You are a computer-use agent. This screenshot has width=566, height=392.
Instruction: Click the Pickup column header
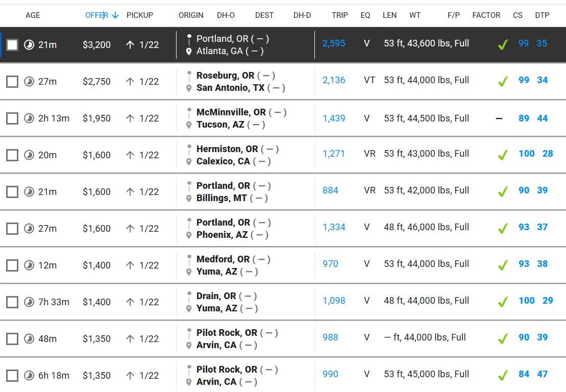[x=140, y=15]
